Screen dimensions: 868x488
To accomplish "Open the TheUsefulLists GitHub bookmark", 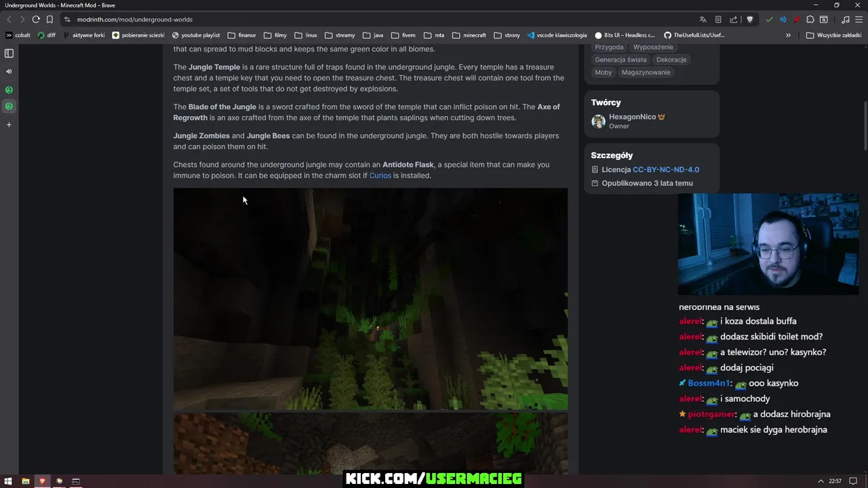I will coord(694,35).
